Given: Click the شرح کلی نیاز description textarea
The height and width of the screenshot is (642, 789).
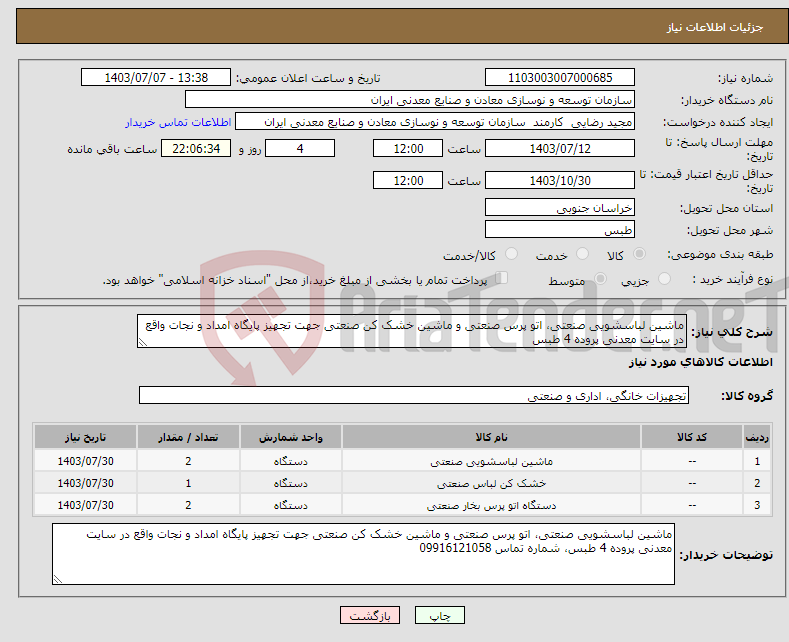Looking at the screenshot, I should click(x=412, y=331).
